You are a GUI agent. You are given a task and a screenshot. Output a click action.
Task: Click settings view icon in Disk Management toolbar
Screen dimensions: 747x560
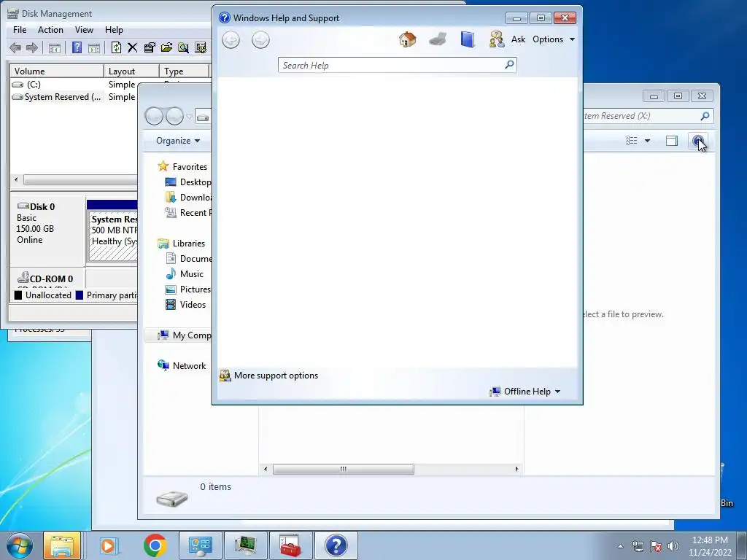click(x=201, y=47)
